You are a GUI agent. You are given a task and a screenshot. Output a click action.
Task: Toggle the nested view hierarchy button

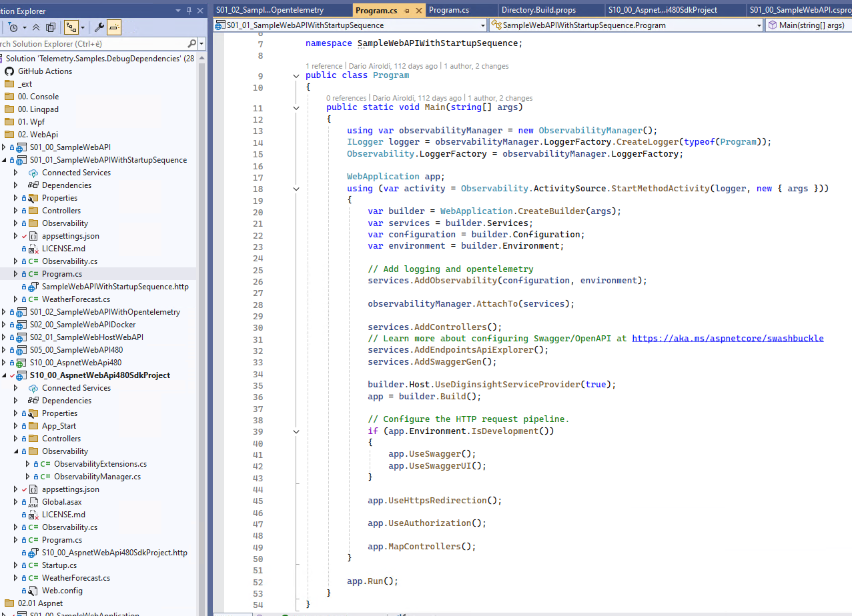[x=71, y=27]
